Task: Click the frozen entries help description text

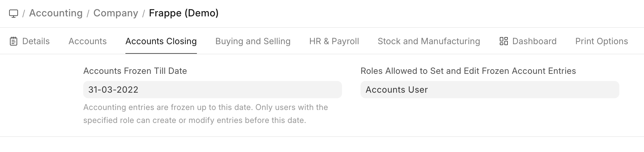Action: click(x=206, y=114)
